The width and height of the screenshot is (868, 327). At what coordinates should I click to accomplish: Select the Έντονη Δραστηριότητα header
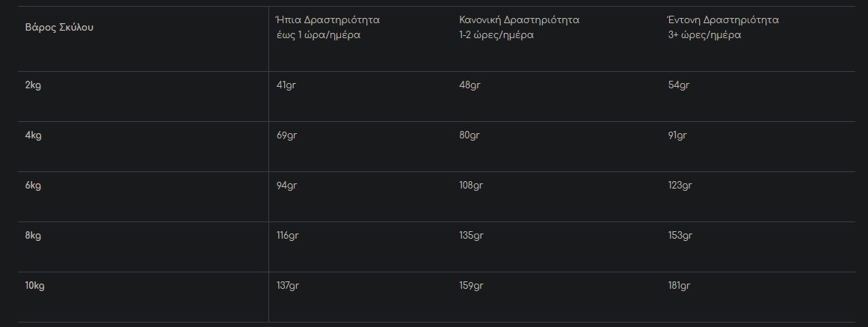click(723, 27)
